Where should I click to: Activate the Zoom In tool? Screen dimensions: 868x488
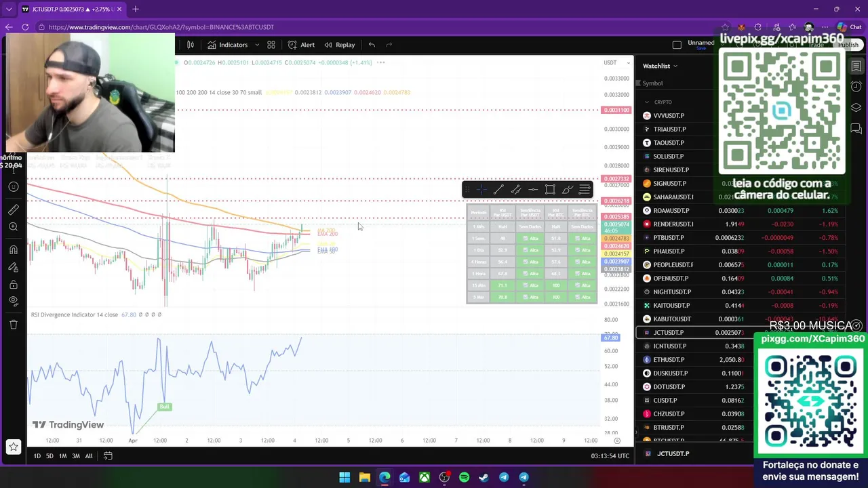tap(14, 227)
